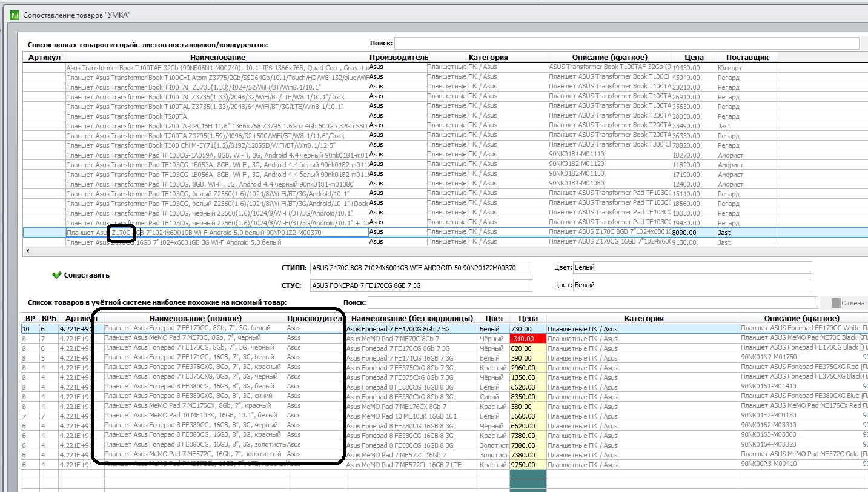This screenshot has height=492, width=868.
Task: Click the Отмена button
Action: [844, 303]
